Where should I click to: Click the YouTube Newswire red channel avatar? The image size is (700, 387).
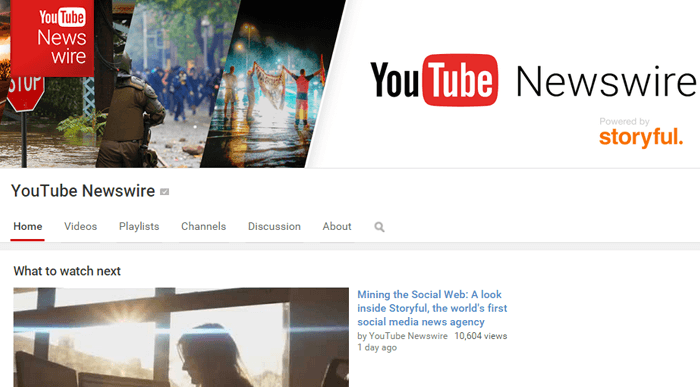(x=52, y=37)
